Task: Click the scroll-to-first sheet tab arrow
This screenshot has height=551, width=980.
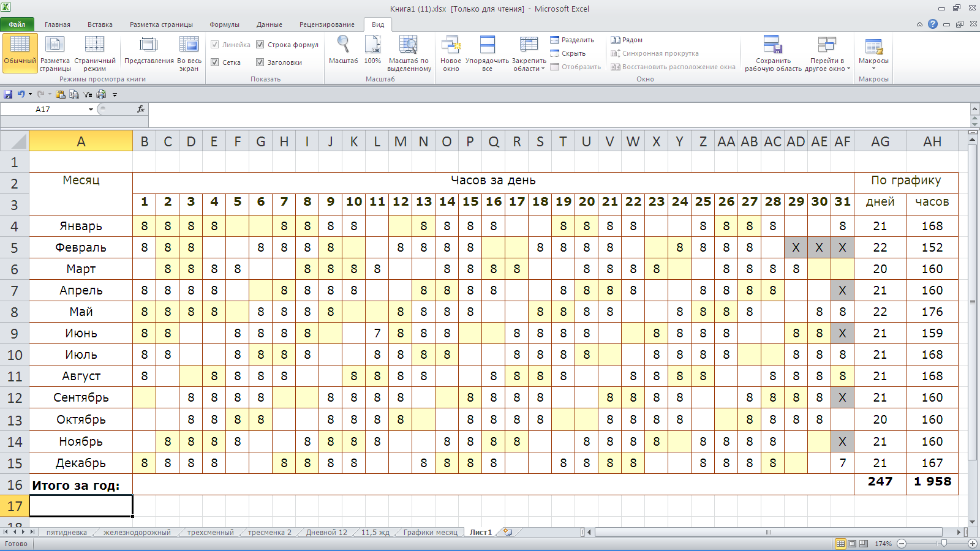Action: pos(6,532)
